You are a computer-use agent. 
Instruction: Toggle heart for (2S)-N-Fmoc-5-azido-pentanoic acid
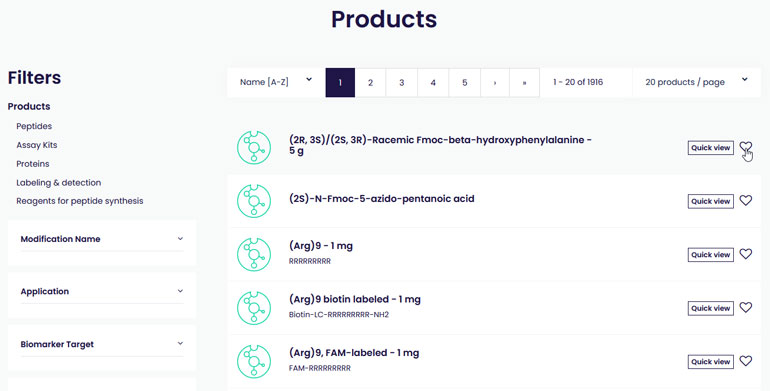(745, 200)
